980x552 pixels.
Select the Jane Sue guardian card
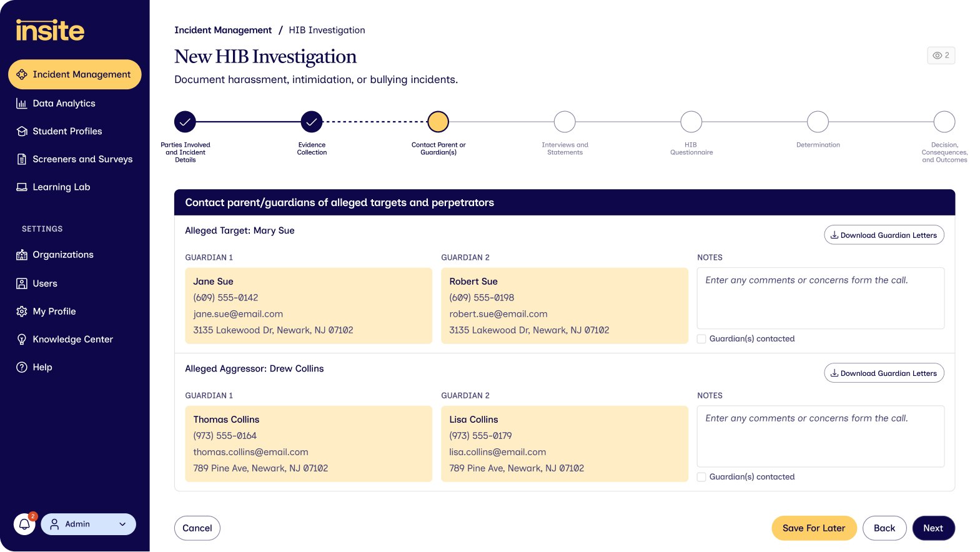pos(309,306)
